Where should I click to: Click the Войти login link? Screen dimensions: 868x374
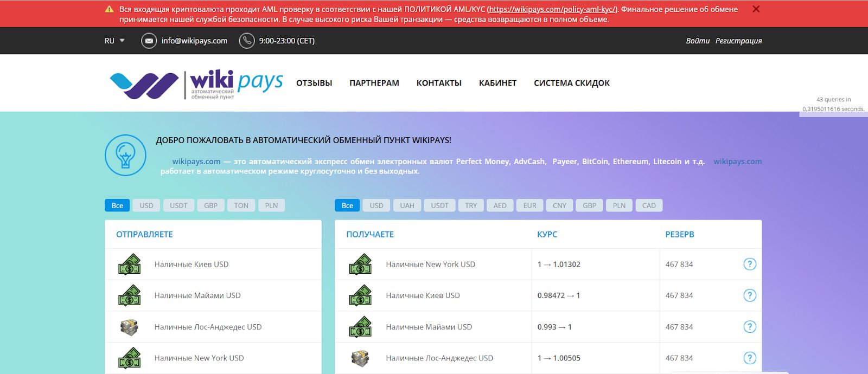pyautogui.click(x=698, y=41)
